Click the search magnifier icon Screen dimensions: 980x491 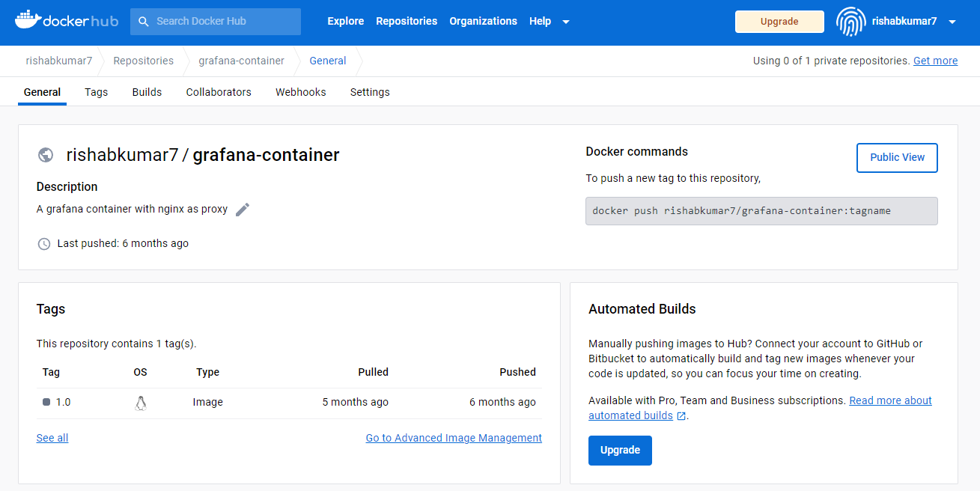pos(144,21)
